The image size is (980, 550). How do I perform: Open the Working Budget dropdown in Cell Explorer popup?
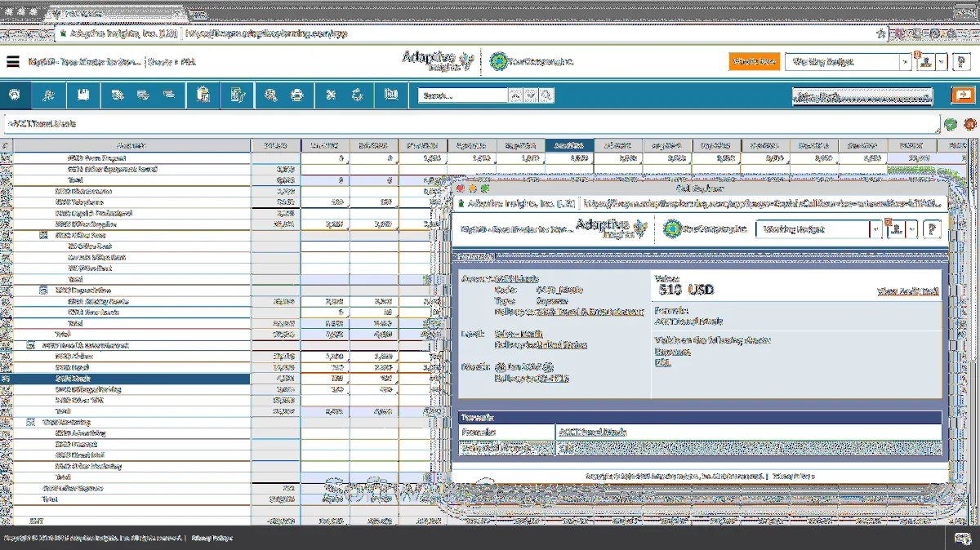877,229
